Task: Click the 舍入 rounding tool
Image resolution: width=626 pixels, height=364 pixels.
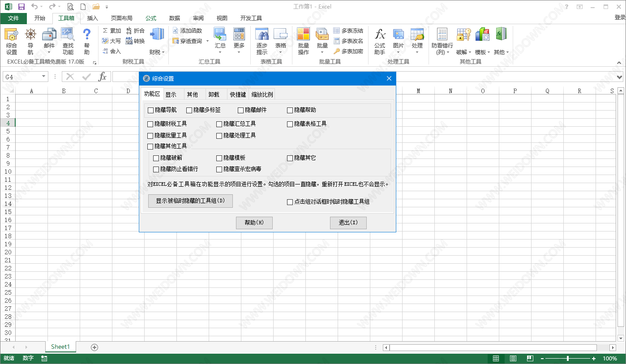Action: [x=112, y=51]
